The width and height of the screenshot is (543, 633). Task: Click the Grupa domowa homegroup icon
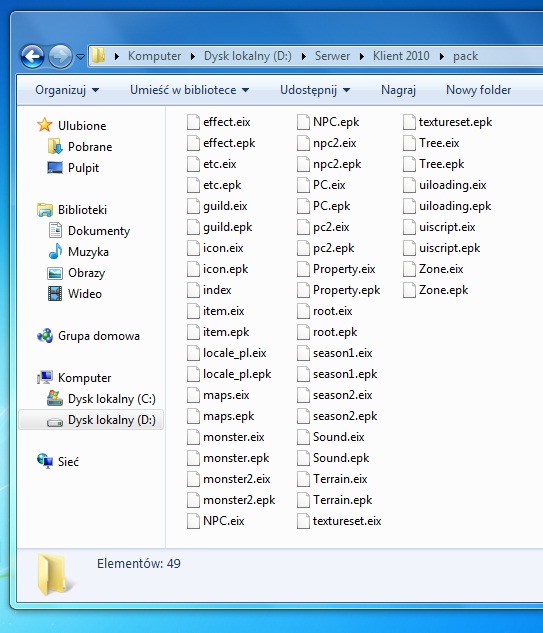(45, 335)
